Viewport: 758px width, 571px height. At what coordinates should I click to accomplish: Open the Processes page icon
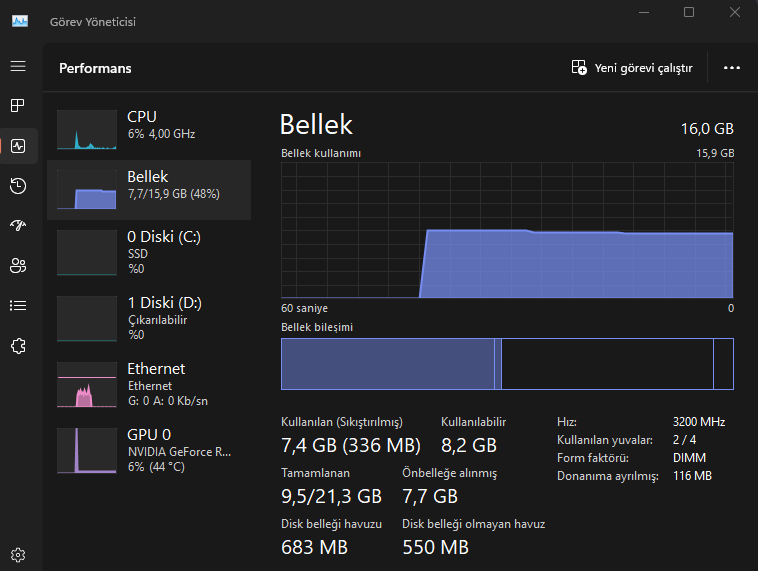[18, 105]
